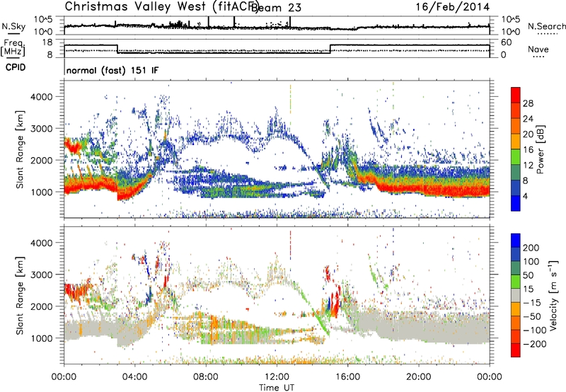Click the 'Slant Range [km]' label of the velocity panel
566x392 pixels.
tap(20, 295)
